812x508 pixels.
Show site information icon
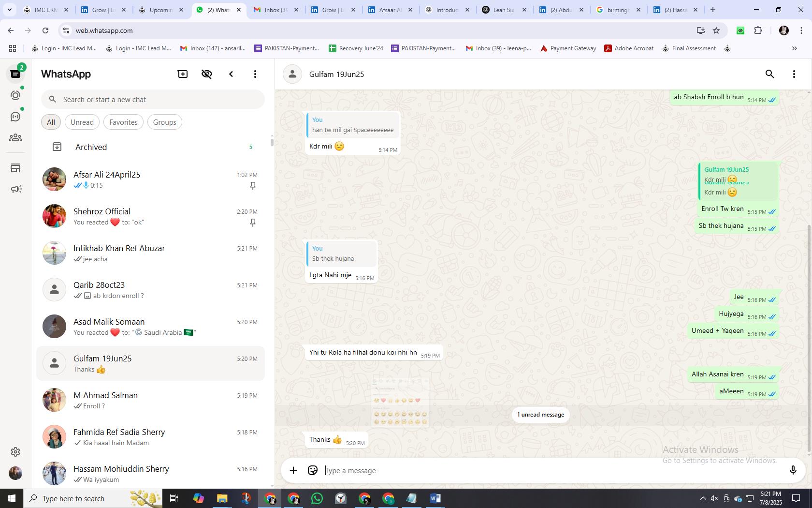tap(66, 30)
